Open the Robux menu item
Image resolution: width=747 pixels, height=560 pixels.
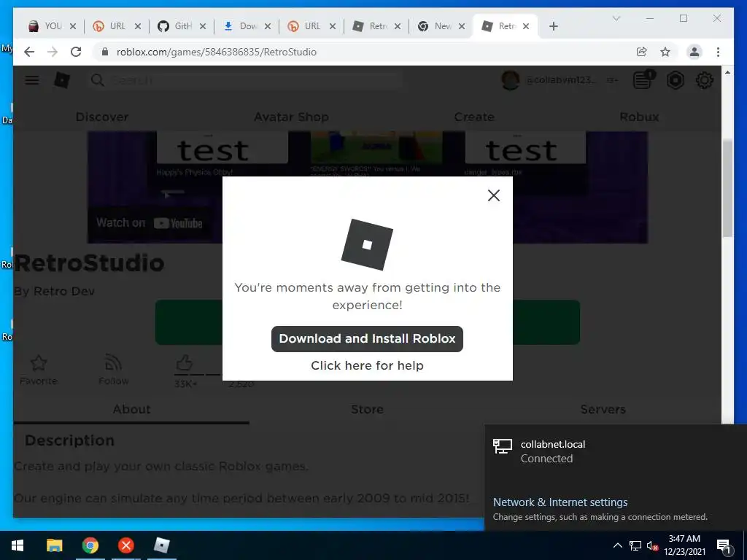pyautogui.click(x=639, y=117)
